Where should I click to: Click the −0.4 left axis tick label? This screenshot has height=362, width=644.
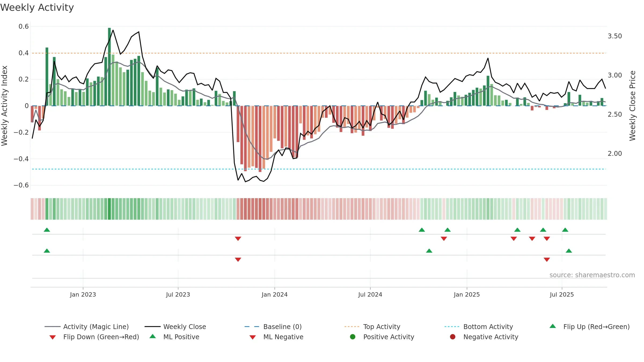[x=21, y=159]
